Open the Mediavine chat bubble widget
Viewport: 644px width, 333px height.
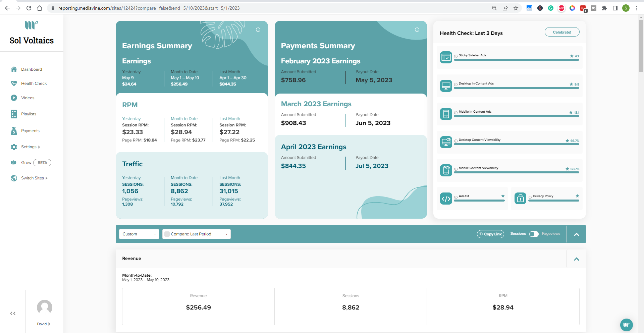[x=626, y=325]
